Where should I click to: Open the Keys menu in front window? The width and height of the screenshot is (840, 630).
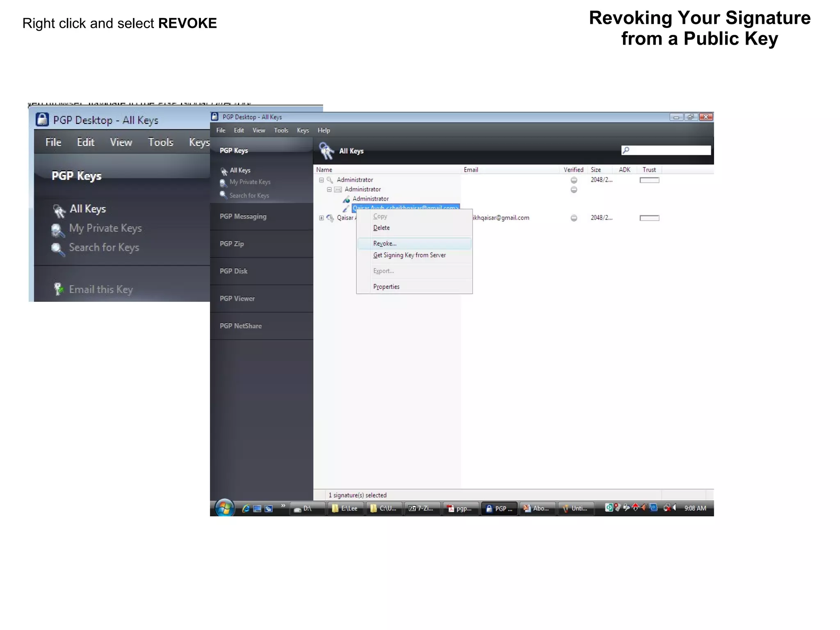tap(303, 130)
